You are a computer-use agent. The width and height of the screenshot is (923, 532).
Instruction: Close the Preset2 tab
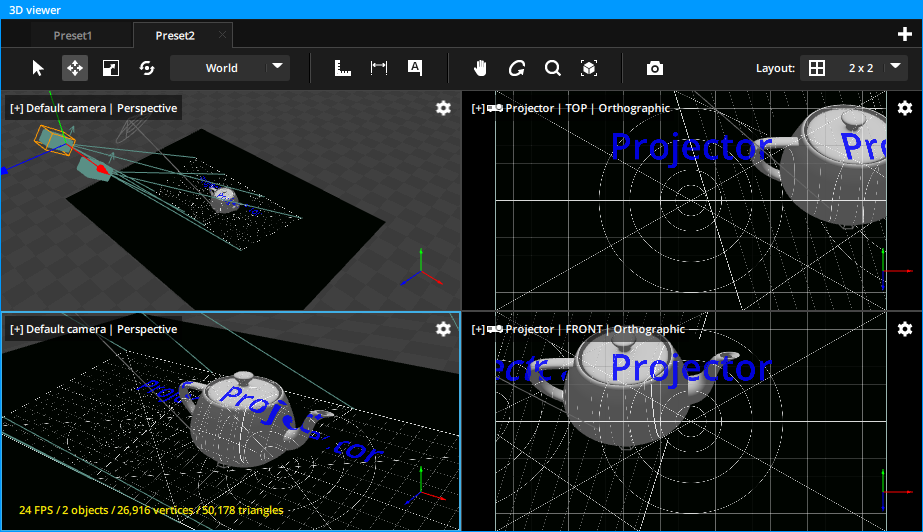click(223, 35)
